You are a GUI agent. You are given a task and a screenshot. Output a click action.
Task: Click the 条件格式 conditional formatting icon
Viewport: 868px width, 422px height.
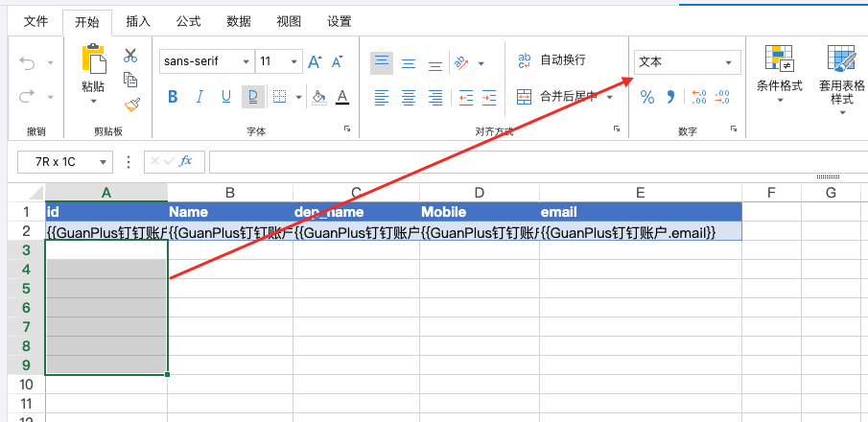780,59
